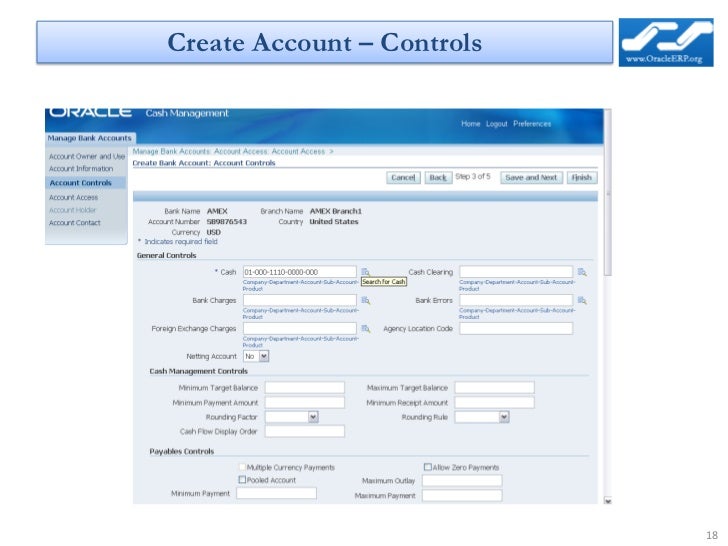Click the Bank Charges input field
This screenshot has width=728, height=546.
(x=299, y=300)
